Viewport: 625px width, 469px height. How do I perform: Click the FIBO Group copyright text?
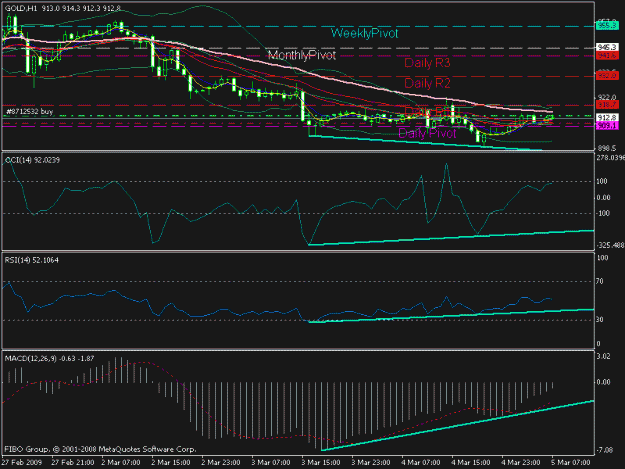(100, 449)
